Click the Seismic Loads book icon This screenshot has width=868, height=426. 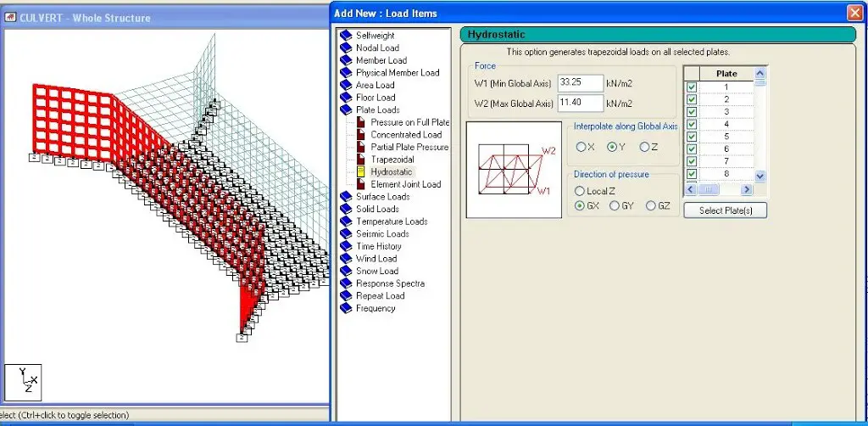pyautogui.click(x=346, y=233)
